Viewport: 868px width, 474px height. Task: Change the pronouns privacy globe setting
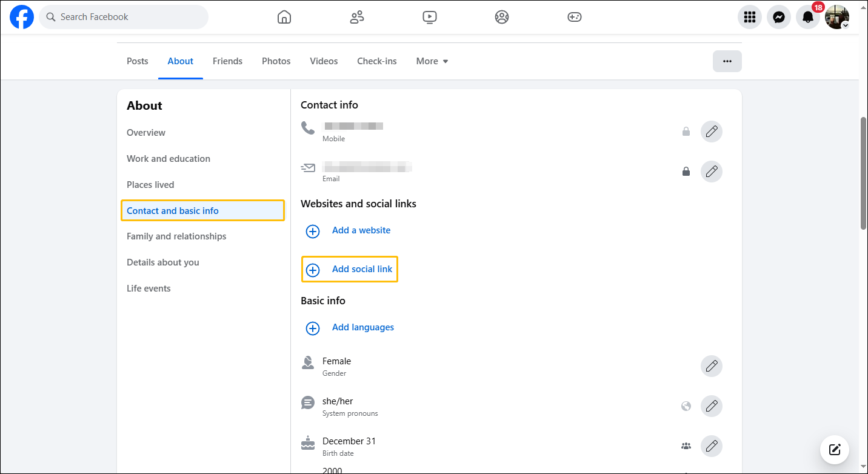point(686,406)
